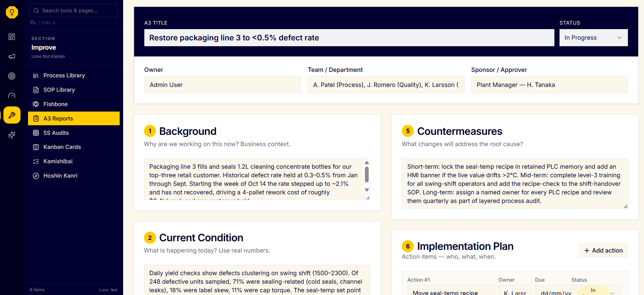Click the Kanban Cards columns icon

(x=36, y=147)
